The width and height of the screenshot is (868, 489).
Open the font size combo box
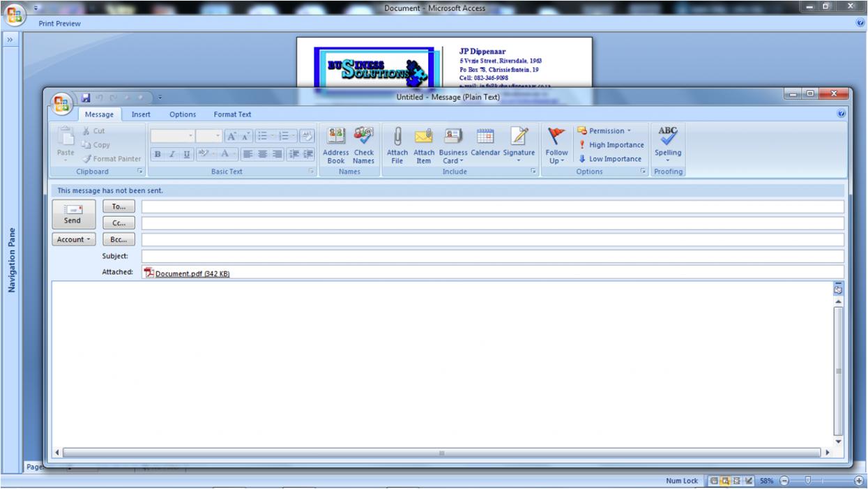point(208,135)
